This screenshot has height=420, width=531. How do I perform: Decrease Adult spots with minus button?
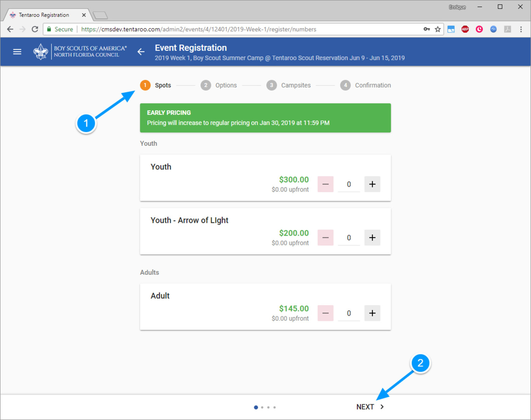325,313
